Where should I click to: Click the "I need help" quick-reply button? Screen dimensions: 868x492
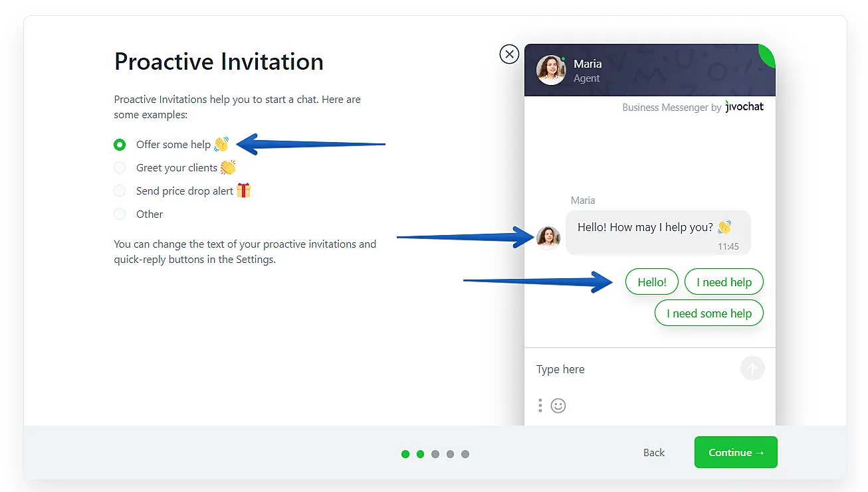pos(724,282)
